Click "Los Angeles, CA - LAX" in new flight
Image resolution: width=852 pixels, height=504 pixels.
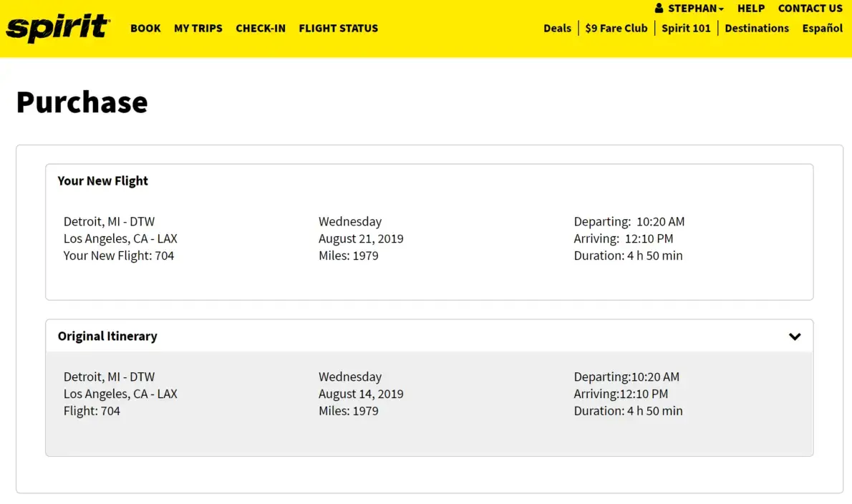pos(120,238)
